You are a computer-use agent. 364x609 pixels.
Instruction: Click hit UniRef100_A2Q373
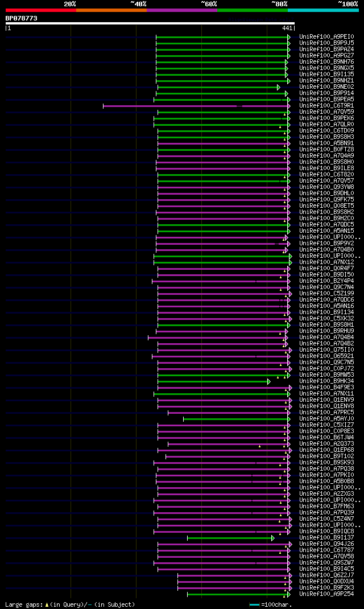point(326,444)
